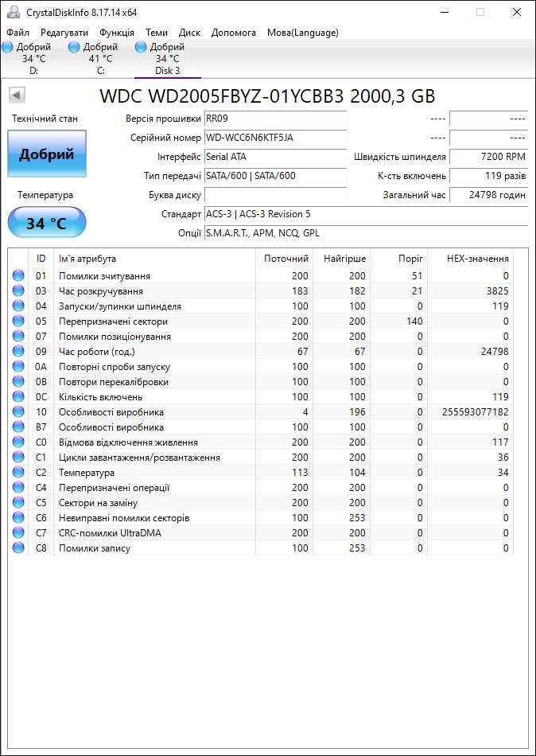Click the disk title WDC WD2005FBYZ-01YCBB3

click(x=267, y=96)
